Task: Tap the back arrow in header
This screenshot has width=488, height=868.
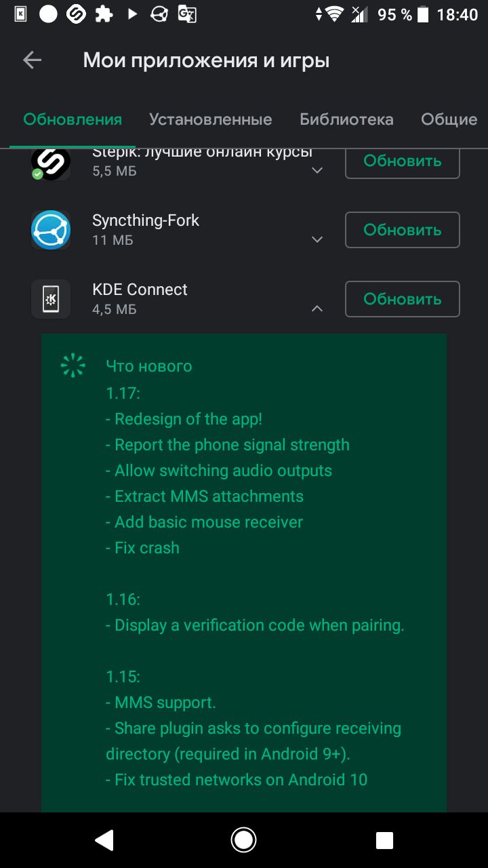Action: click(32, 60)
